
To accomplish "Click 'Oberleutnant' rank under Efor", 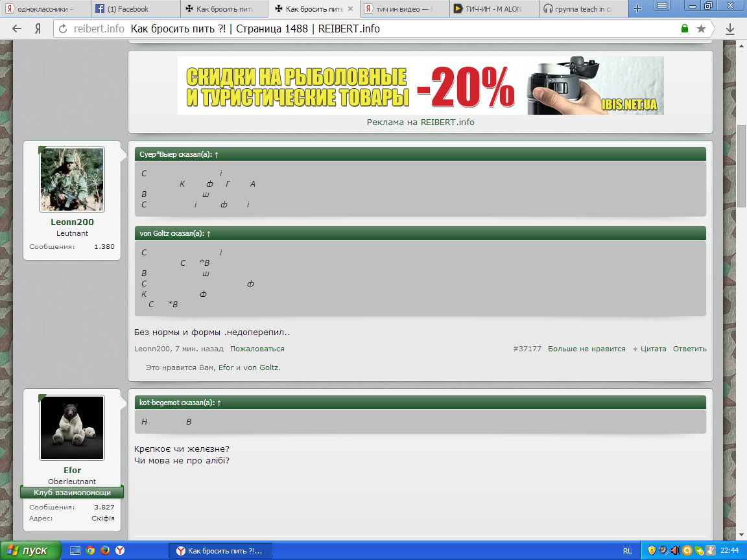I will pyautogui.click(x=72, y=482).
